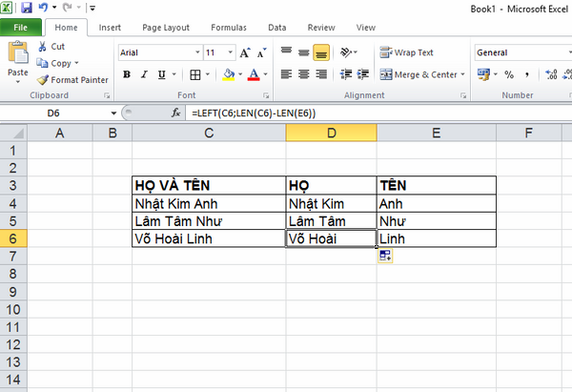Toggle Underline formatting

(161, 74)
